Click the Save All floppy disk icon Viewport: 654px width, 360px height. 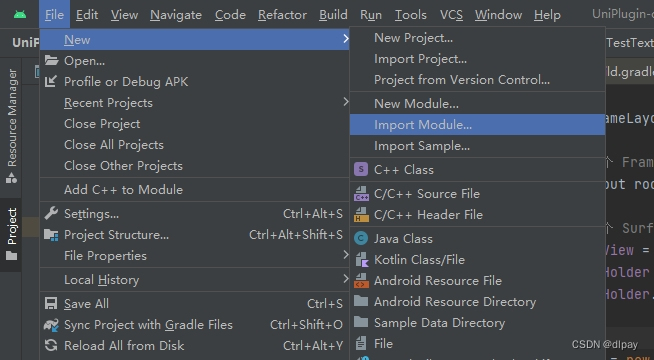point(51,303)
